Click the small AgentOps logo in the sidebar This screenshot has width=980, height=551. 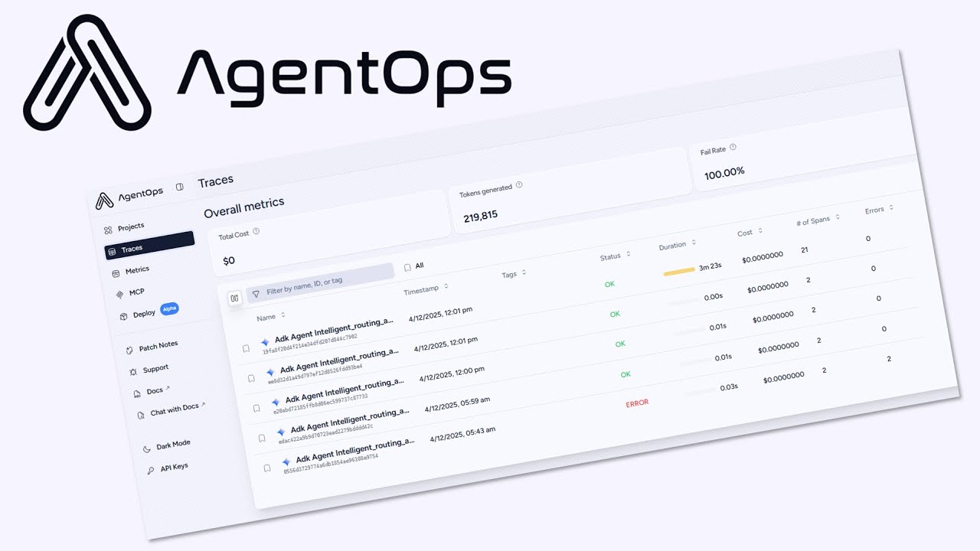(x=104, y=201)
